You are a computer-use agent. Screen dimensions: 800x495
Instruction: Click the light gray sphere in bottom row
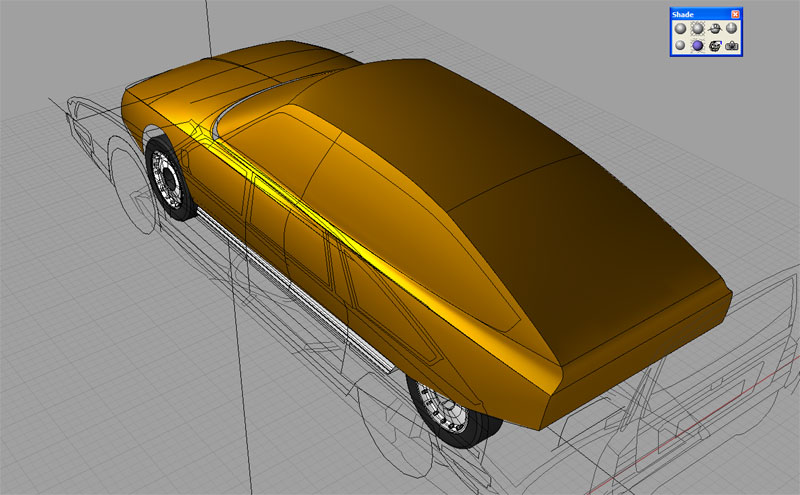pos(680,46)
